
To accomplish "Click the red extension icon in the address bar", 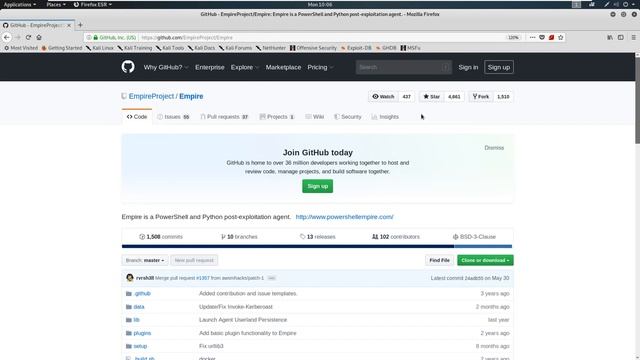I will pos(551,37).
